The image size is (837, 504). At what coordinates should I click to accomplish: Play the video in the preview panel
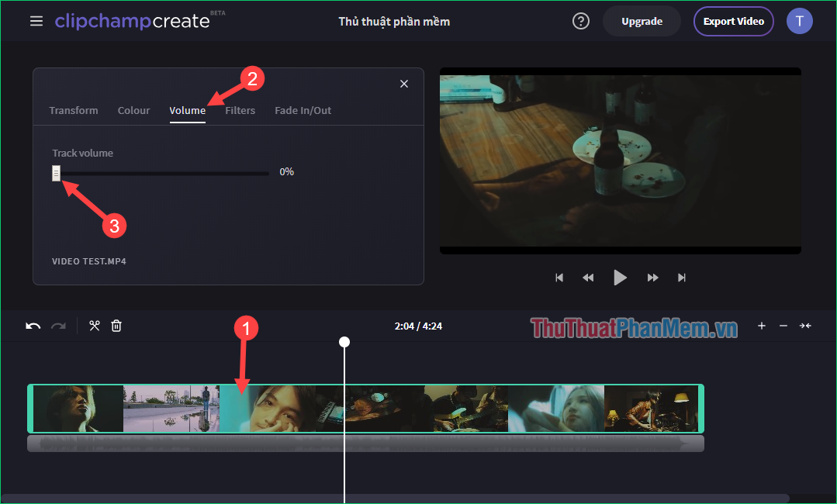620,277
